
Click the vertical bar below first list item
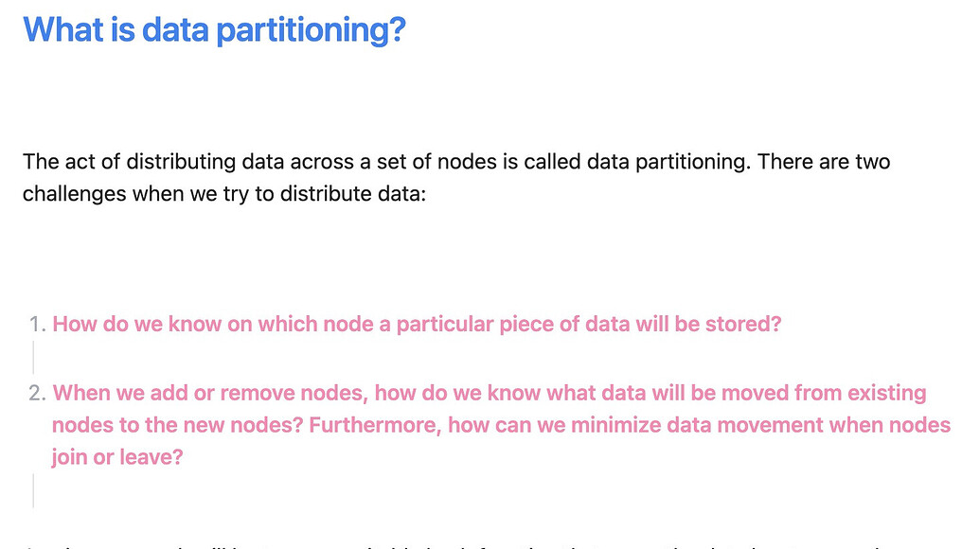pyautogui.click(x=34, y=358)
